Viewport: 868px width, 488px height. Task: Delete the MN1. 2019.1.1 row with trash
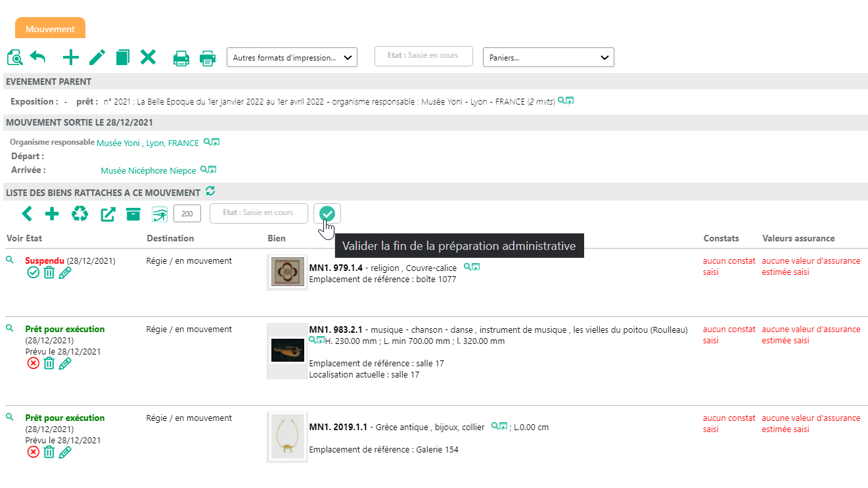49,452
